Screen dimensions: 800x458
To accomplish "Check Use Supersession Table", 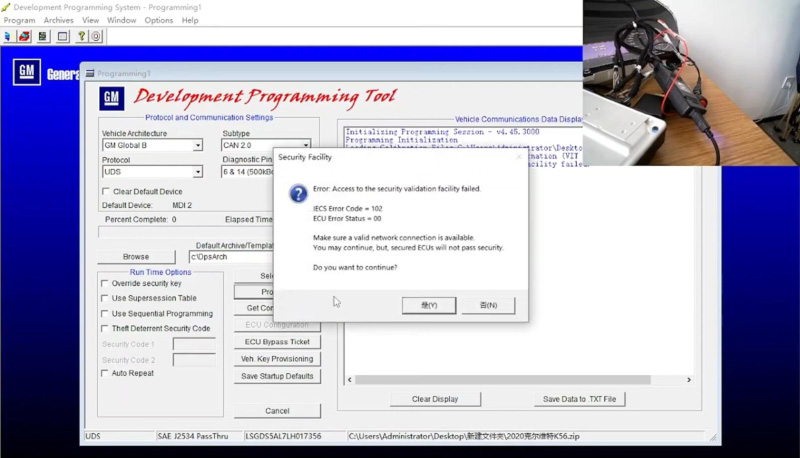I will (x=105, y=298).
